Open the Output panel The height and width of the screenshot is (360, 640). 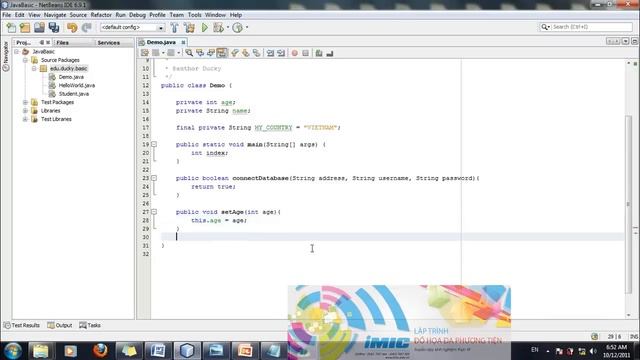(60, 325)
